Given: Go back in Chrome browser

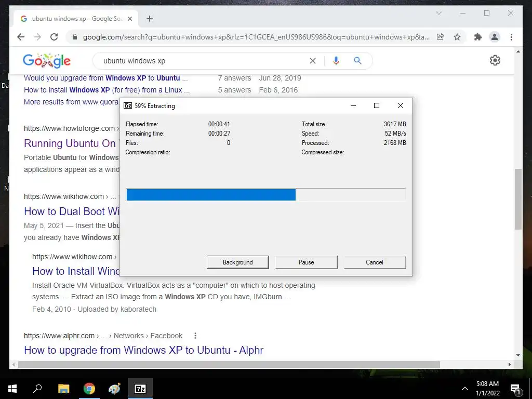Looking at the screenshot, I should [x=21, y=37].
